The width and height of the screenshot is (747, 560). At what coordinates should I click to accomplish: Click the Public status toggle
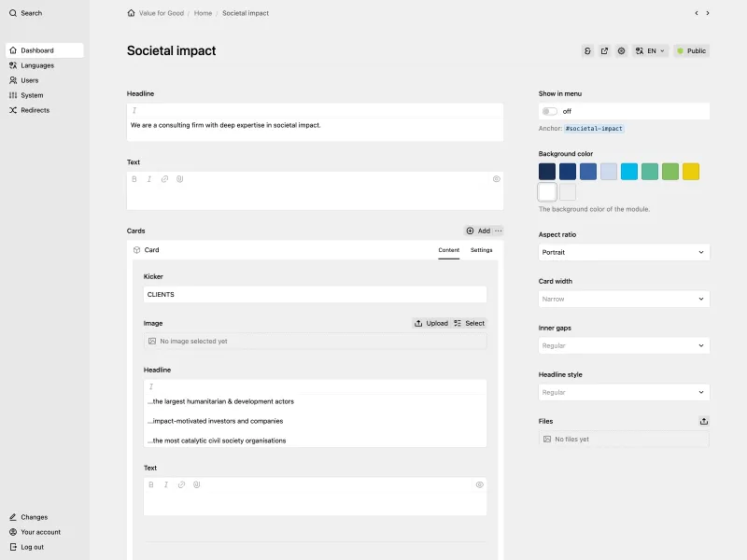click(x=692, y=51)
